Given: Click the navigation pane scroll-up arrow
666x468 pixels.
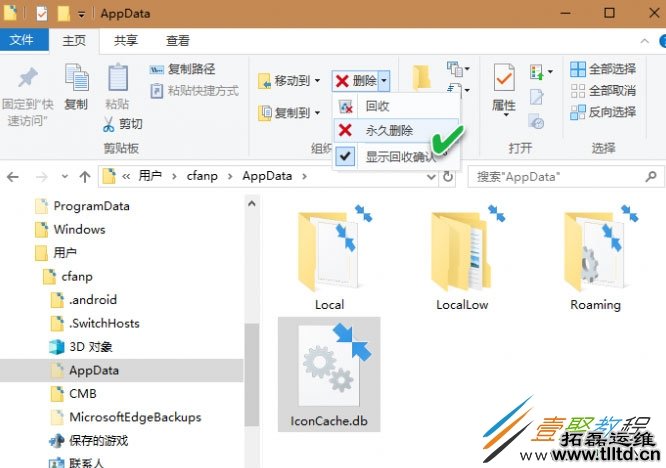Looking at the screenshot, I should 251,204.
